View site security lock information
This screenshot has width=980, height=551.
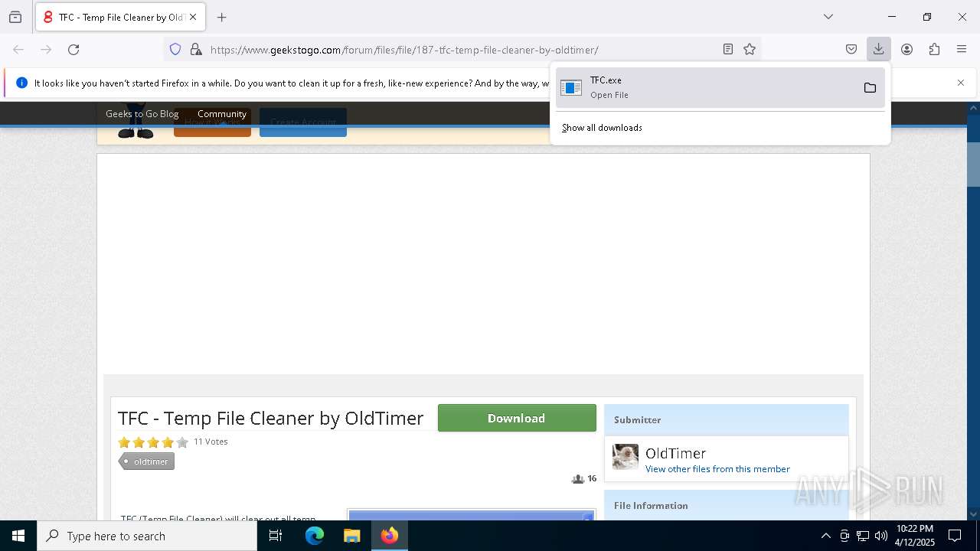coord(196,50)
